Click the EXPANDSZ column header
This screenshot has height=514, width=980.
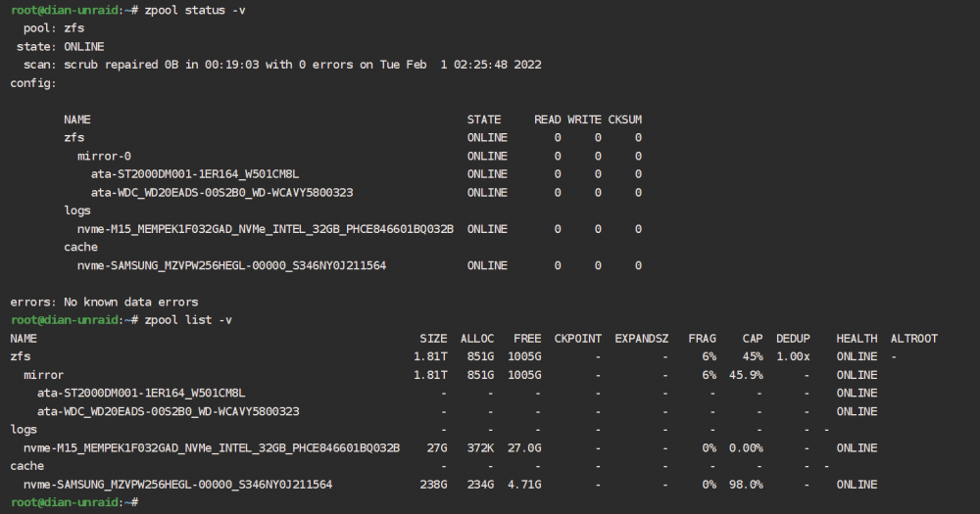point(641,339)
